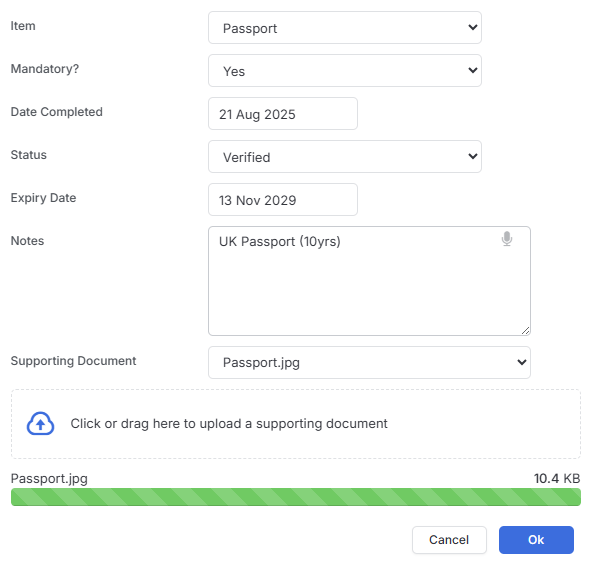Confirm with the blue Ok button

point(536,540)
